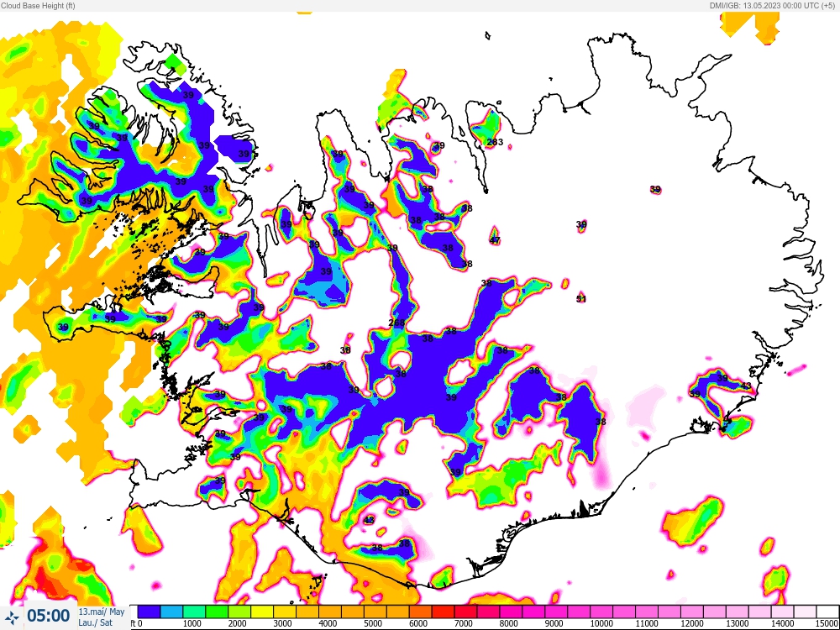The height and width of the screenshot is (630, 840).
Task: Click the legend label 15000
Action: pyautogui.click(x=828, y=623)
